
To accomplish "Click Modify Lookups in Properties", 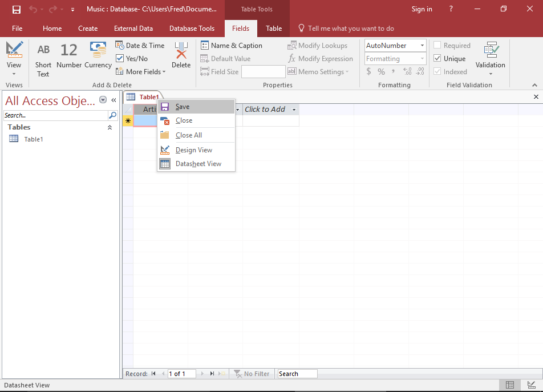I will [x=318, y=46].
